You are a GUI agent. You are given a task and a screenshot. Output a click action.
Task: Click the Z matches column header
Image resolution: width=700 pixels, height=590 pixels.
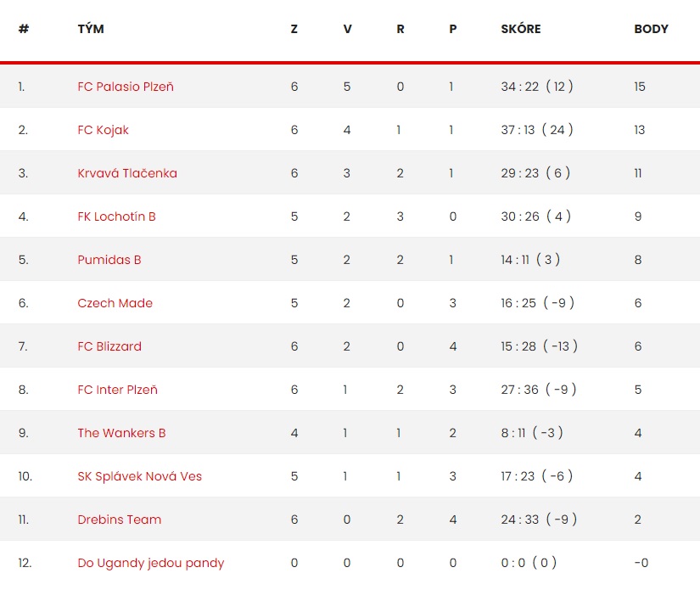294,29
